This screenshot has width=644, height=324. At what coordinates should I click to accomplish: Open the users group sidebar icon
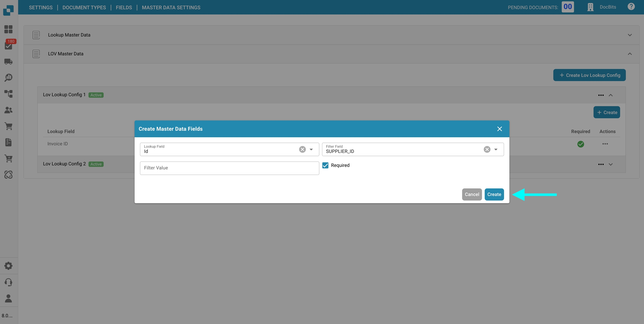point(8,110)
